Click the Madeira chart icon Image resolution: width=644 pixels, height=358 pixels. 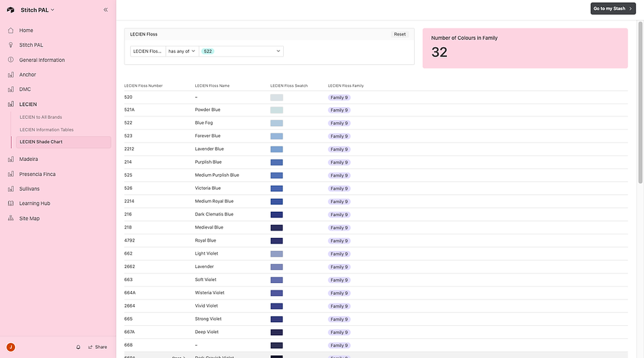pyautogui.click(x=11, y=159)
